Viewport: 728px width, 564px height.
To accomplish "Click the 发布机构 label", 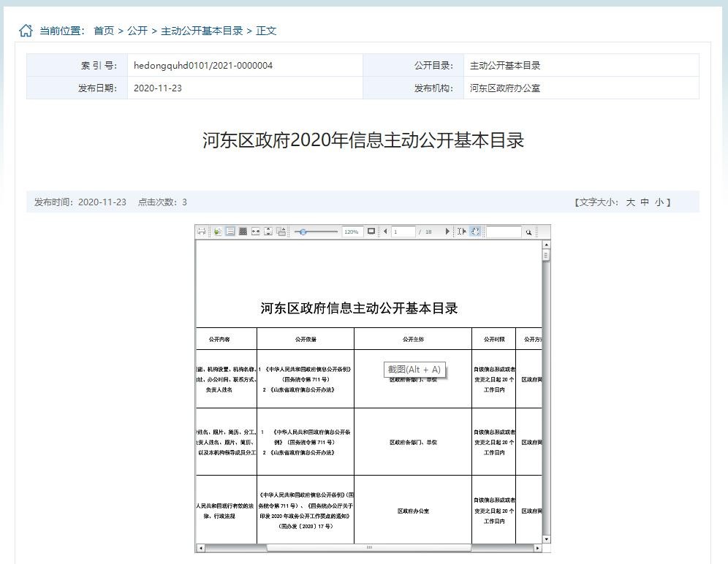I will 433,88.
